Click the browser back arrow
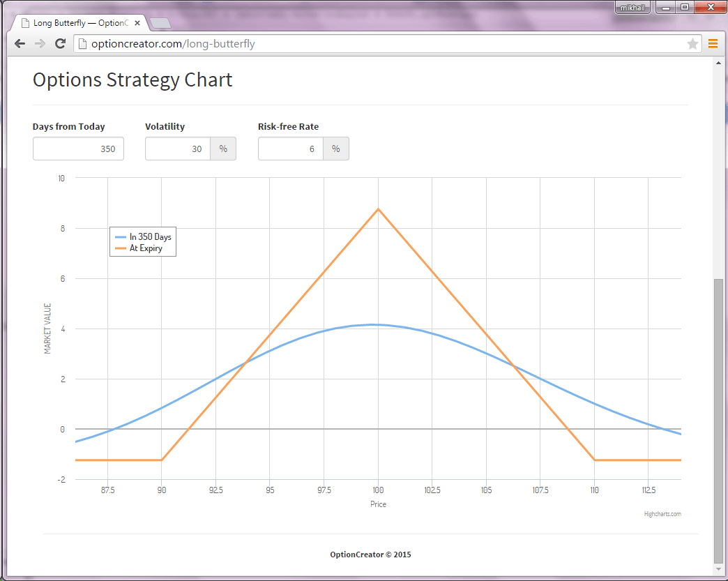The image size is (728, 581). [20, 44]
